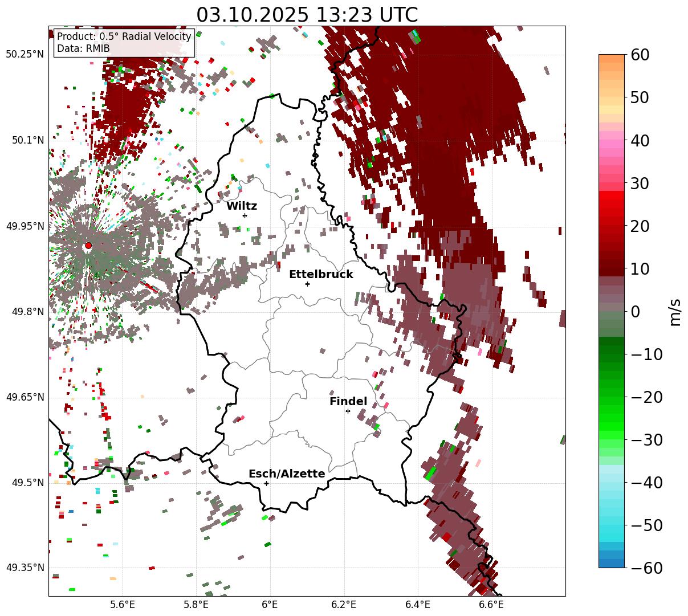688x616 pixels.
Task: Click the m/s colorbar unit label
Action: pos(674,311)
